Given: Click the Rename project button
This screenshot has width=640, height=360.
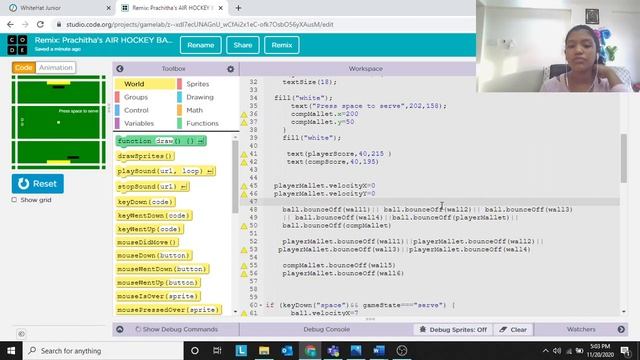Looking at the screenshot, I should 200,45.
